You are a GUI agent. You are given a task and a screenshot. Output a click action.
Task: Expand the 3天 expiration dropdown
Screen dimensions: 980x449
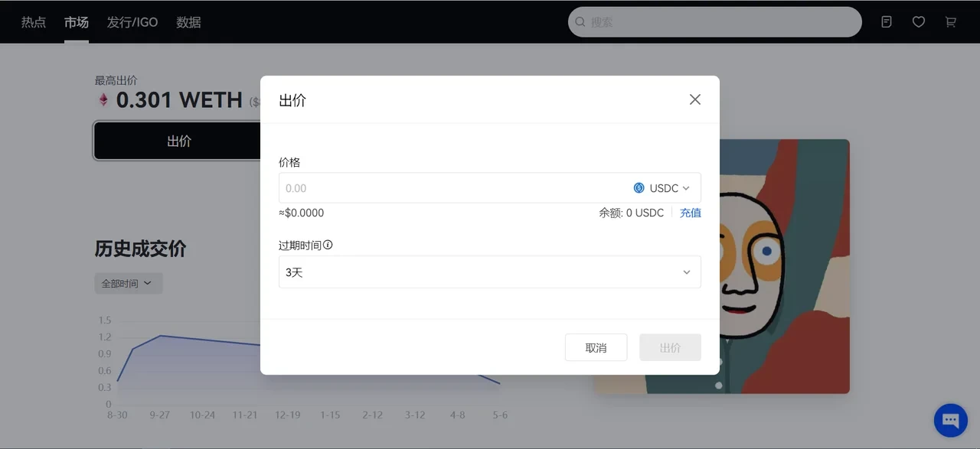click(489, 272)
